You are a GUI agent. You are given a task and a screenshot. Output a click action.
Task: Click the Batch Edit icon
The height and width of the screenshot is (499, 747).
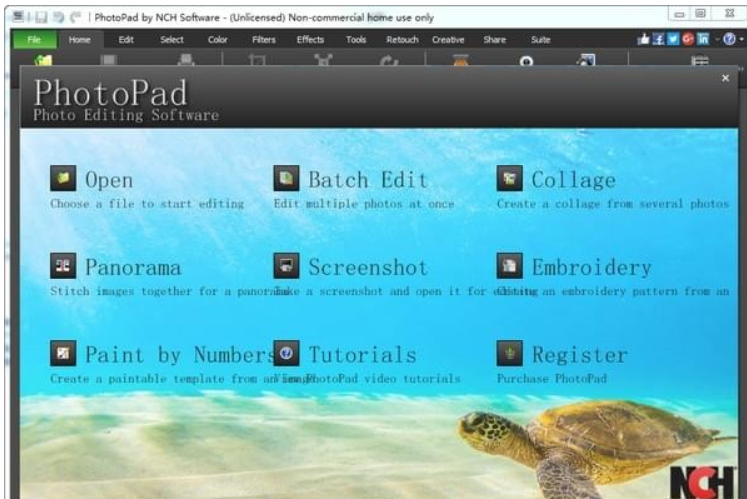tap(286, 178)
